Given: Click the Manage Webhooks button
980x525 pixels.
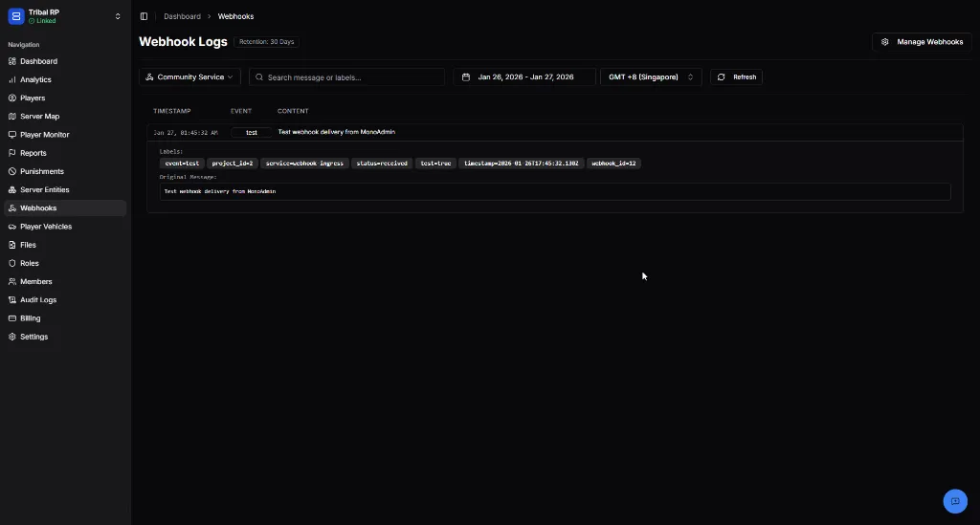Looking at the screenshot, I should pos(922,42).
